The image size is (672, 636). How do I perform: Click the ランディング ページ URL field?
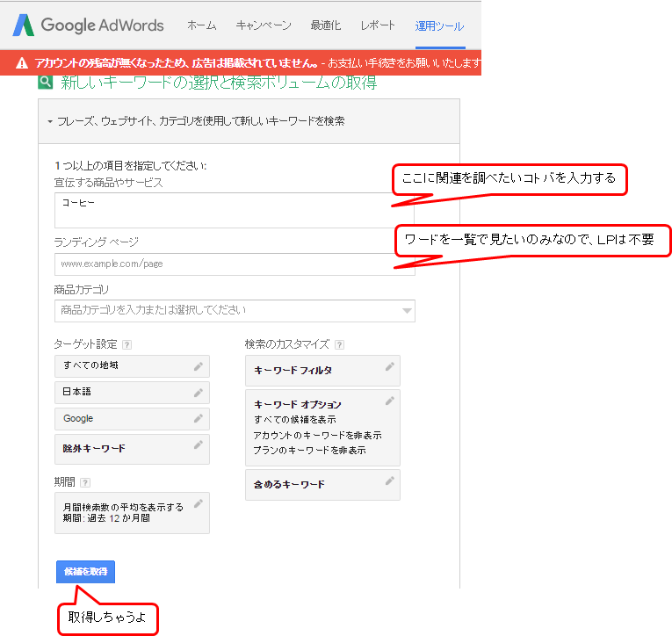[x=235, y=264]
